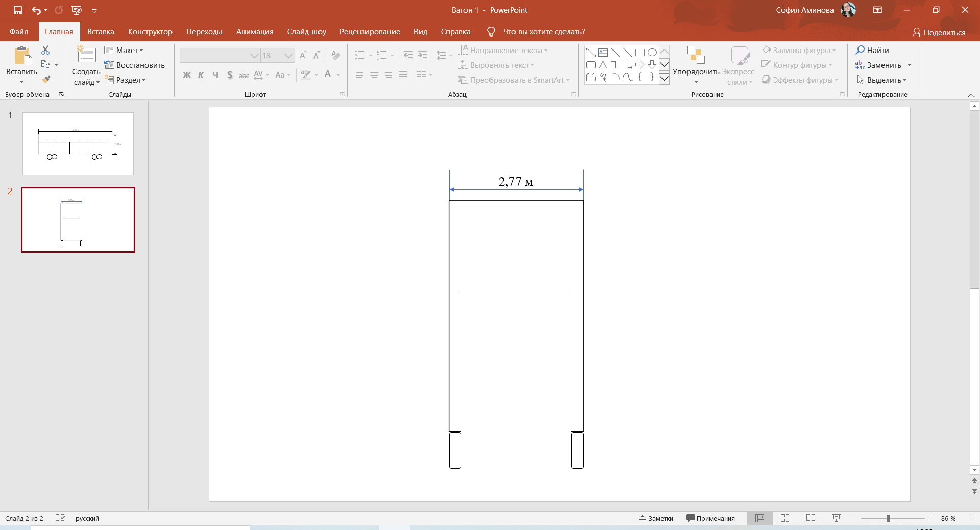Click the Copy icon in clipboard group
980x530 pixels.
click(x=46, y=65)
